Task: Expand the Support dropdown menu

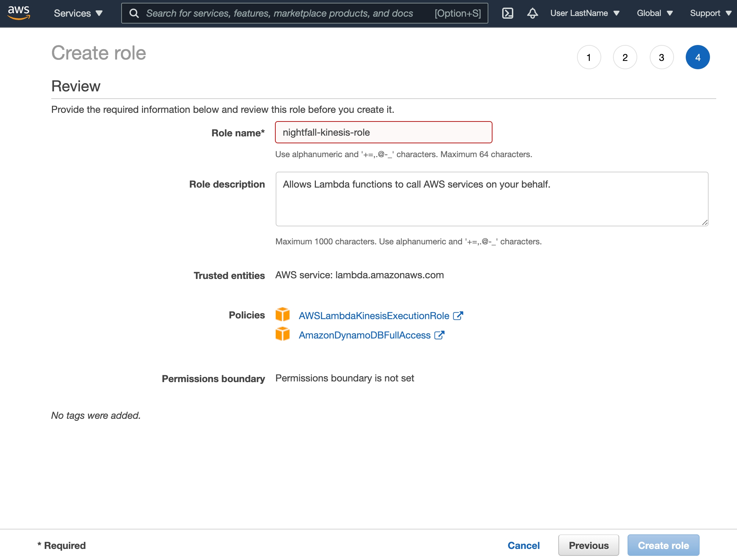Action: (711, 13)
